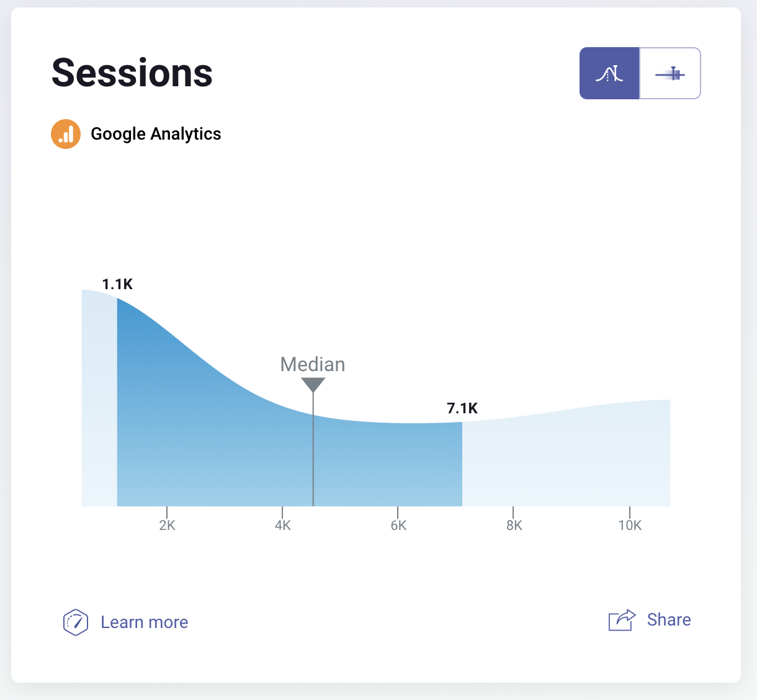
Task: Click the gauge icon beside Learn more
Action: pos(75,622)
